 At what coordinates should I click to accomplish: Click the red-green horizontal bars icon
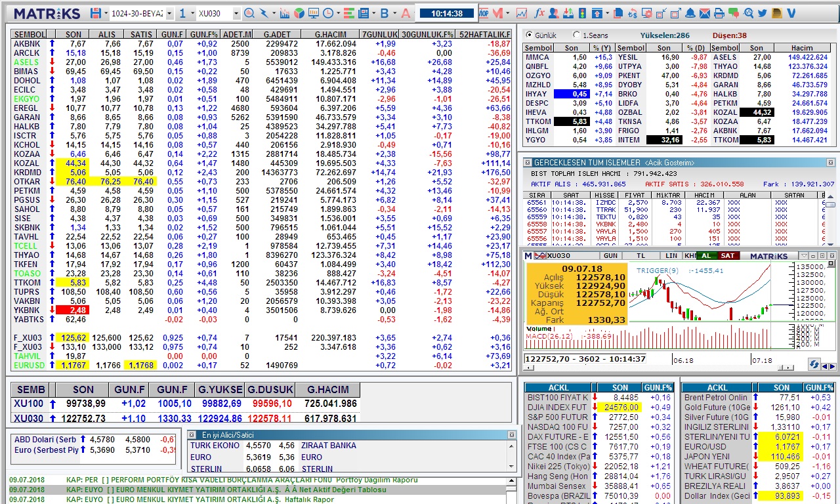click(x=348, y=13)
